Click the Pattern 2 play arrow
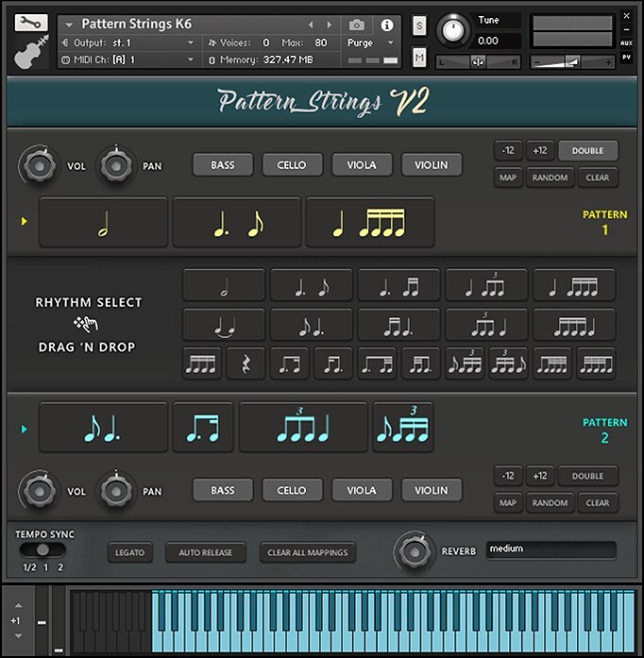Viewport: 644px width, 658px height. point(24,430)
